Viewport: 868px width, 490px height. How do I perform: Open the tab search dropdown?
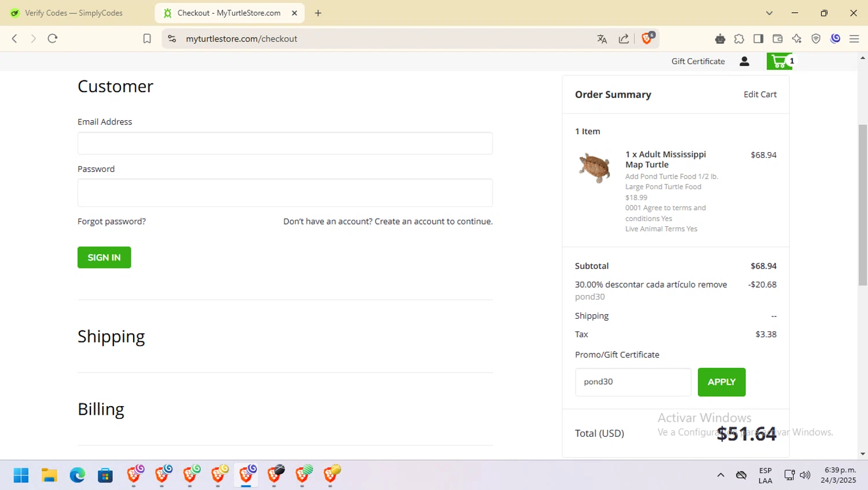coord(769,13)
